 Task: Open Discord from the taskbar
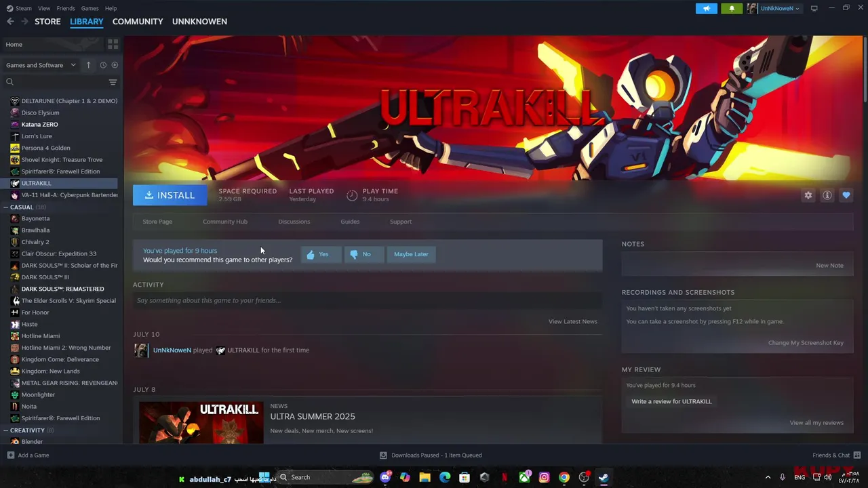pyautogui.click(x=386, y=477)
